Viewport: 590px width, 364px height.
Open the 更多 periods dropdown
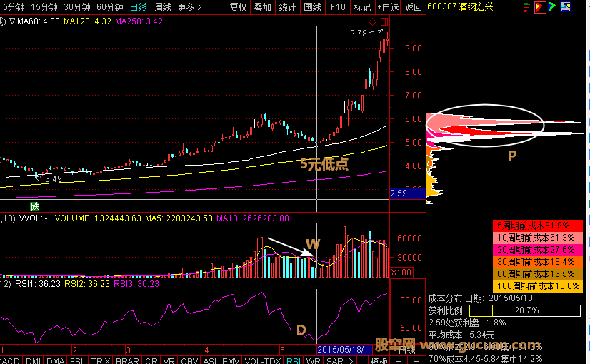click(x=190, y=7)
